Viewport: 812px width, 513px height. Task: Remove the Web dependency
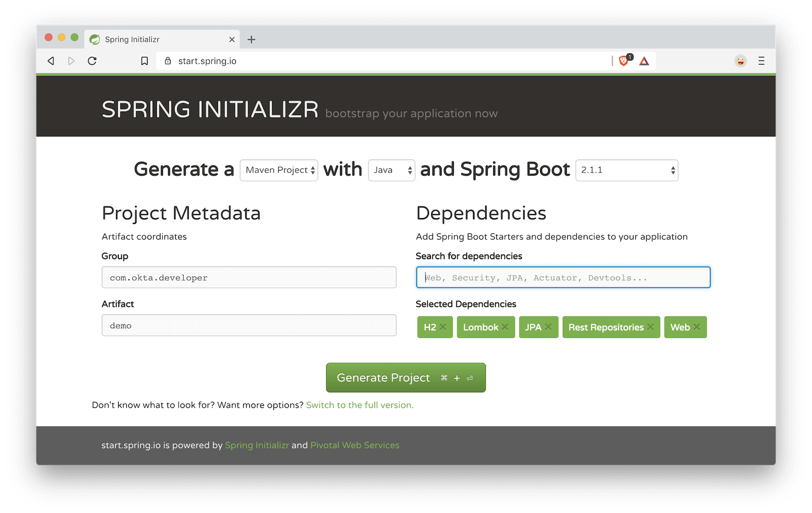(697, 327)
